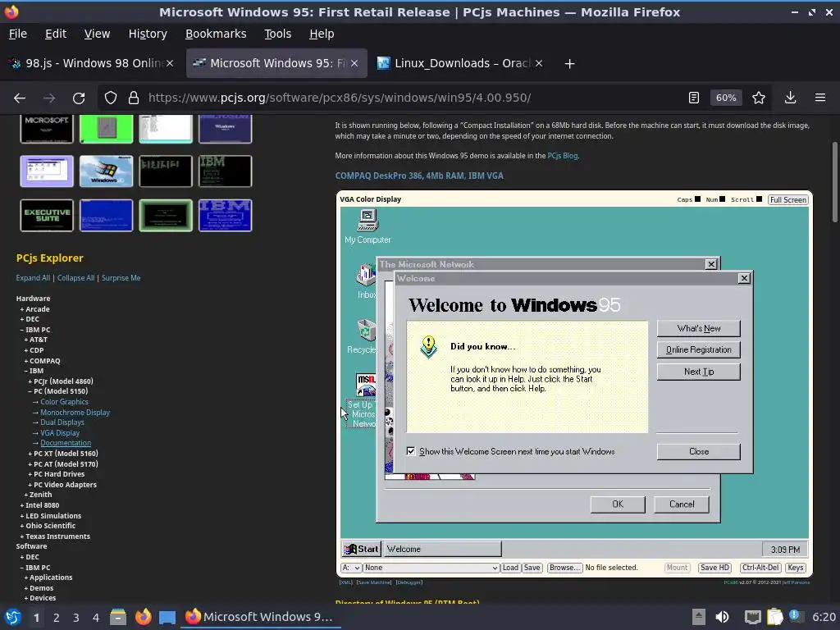Image resolution: width=840 pixels, height=630 pixels.
Task: Open the Firefox downloads arrow
Action: point(790,98)
